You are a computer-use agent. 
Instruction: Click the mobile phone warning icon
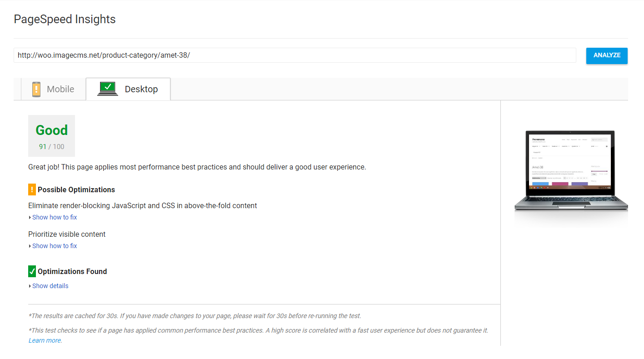pos(36,89)
